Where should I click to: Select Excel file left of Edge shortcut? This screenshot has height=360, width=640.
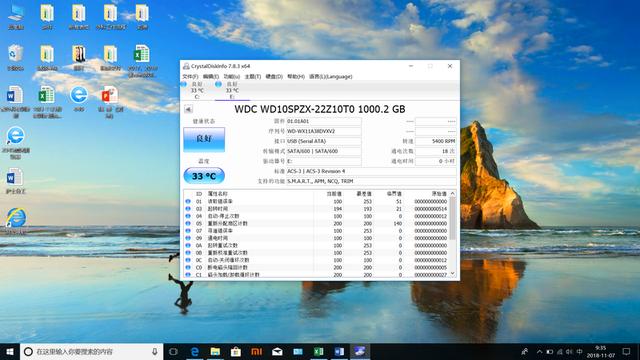coord(47,102)
